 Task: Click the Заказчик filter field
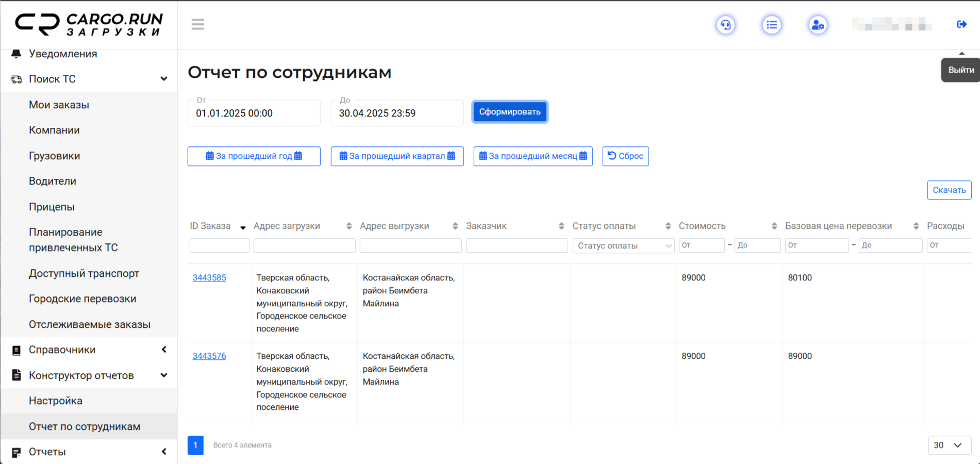coord(517,246)
